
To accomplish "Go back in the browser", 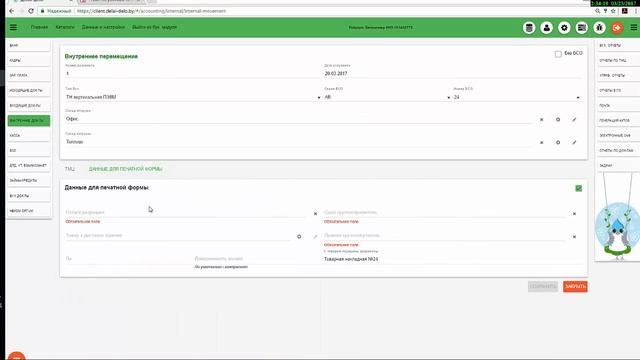I will (x=12, y=11).
